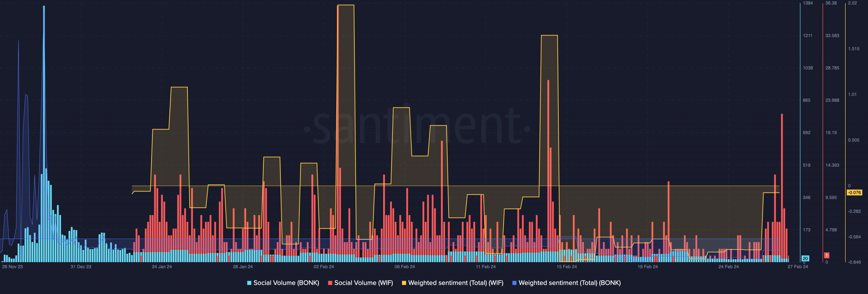Click the '27 Feb 24' date label

point(798,267)
